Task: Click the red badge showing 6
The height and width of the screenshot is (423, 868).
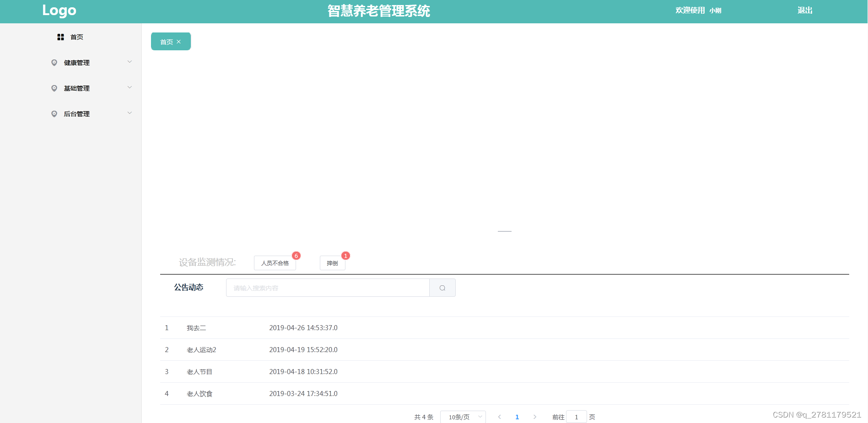Action: [x=297, y=256]
